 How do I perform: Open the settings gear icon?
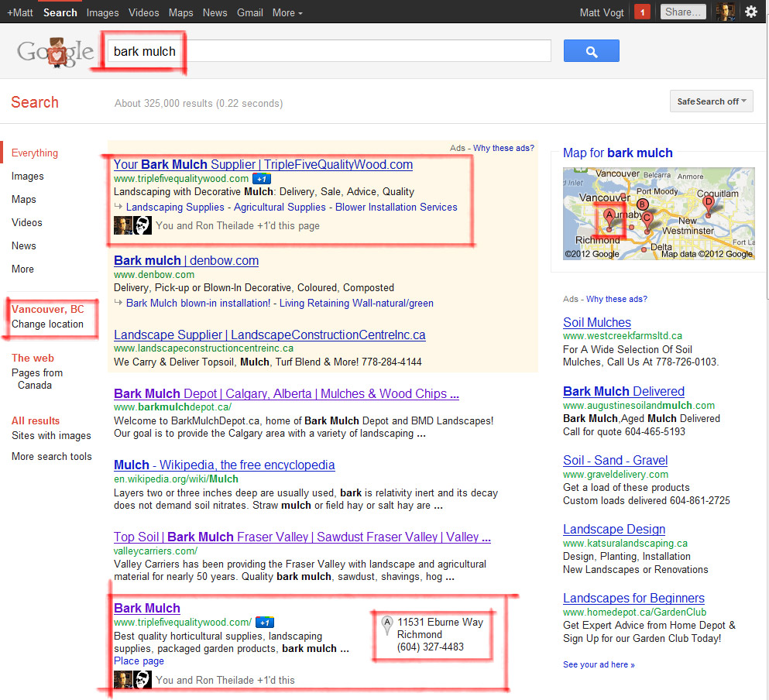[751, 12]
